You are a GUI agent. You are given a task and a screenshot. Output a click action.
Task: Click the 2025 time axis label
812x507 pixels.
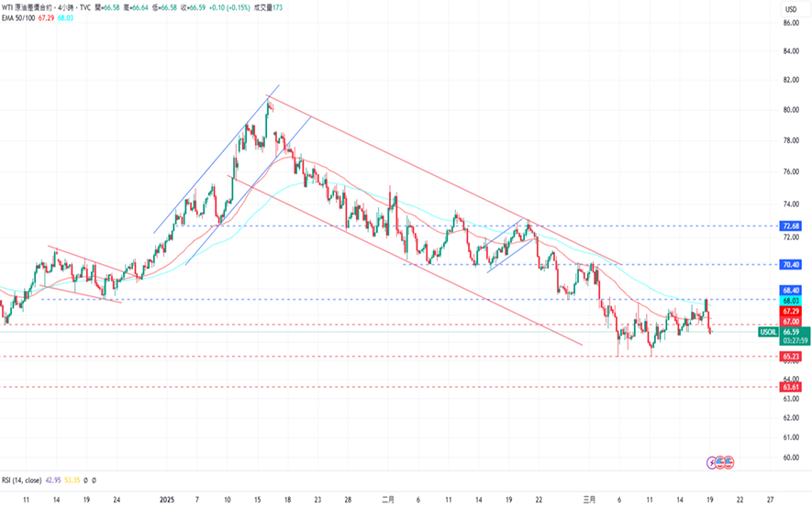point(167,500)
